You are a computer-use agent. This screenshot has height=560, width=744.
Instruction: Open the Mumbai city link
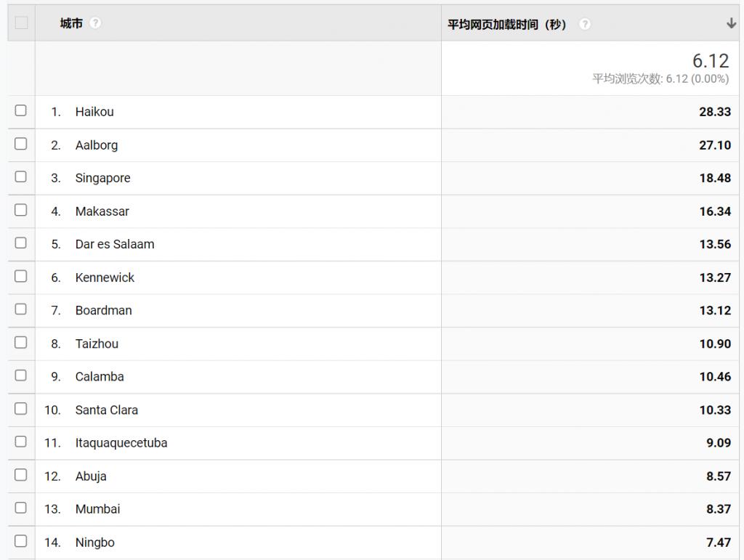97,509
